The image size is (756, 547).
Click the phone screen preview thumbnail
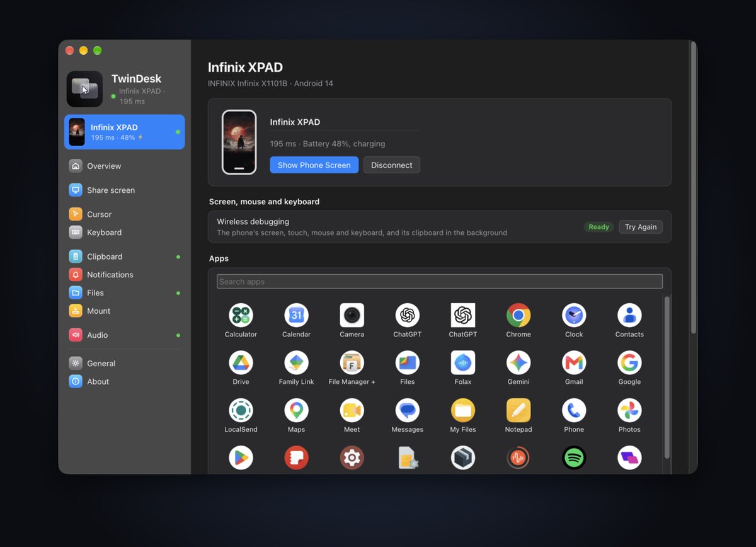pyautogui.click(x=239, y=142)
